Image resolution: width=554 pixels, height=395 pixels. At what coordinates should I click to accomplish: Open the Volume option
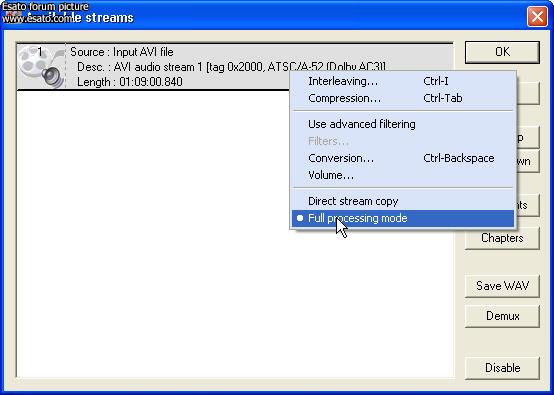point(403,175)
